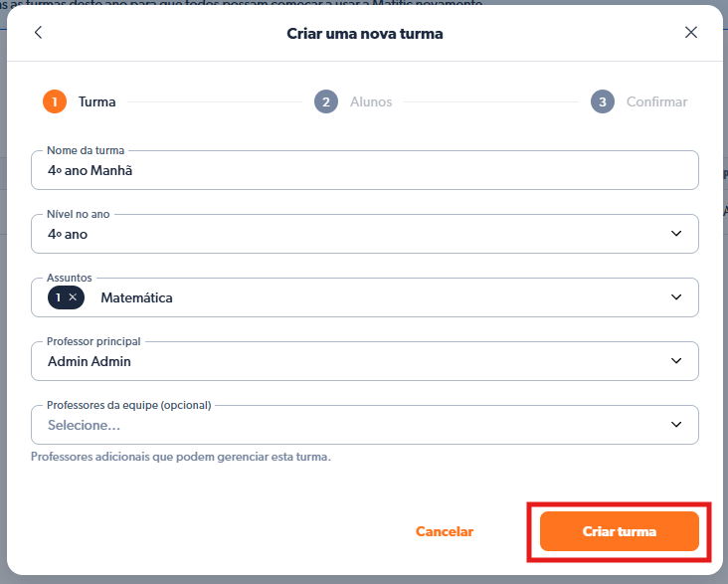This screenshot has height=584, width=728.
Task: Expand Professores da equipe with its chevron
Action: coord(676,425)
